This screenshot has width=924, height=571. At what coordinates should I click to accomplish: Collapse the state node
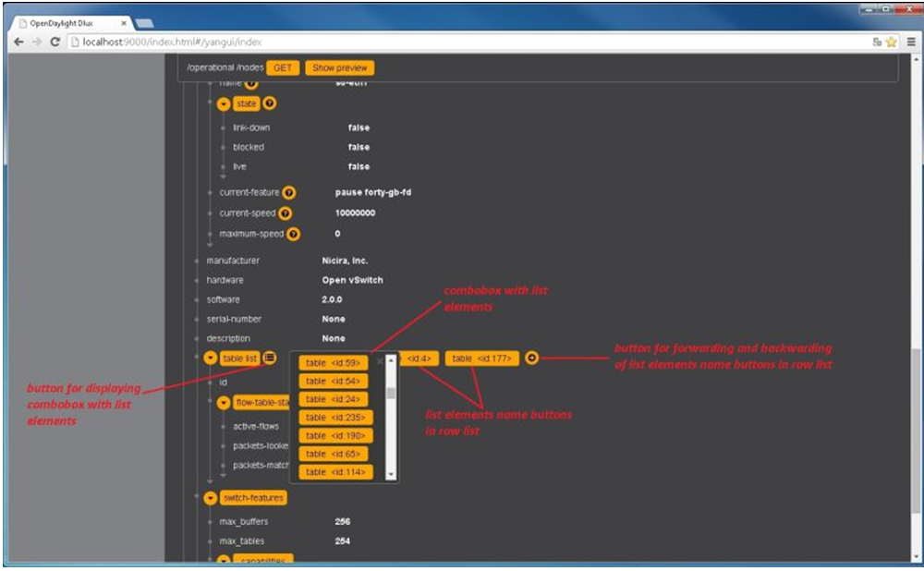224,104
